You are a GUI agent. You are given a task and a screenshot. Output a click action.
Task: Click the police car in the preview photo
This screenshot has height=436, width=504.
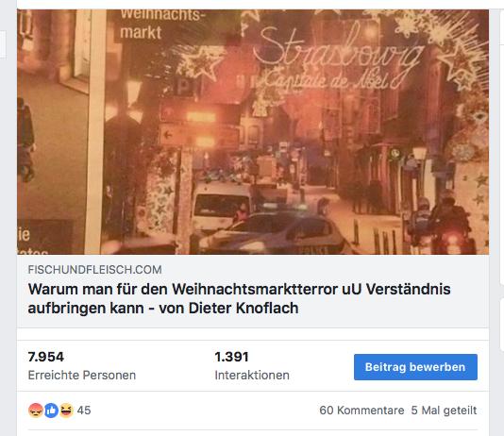point(273,233)
